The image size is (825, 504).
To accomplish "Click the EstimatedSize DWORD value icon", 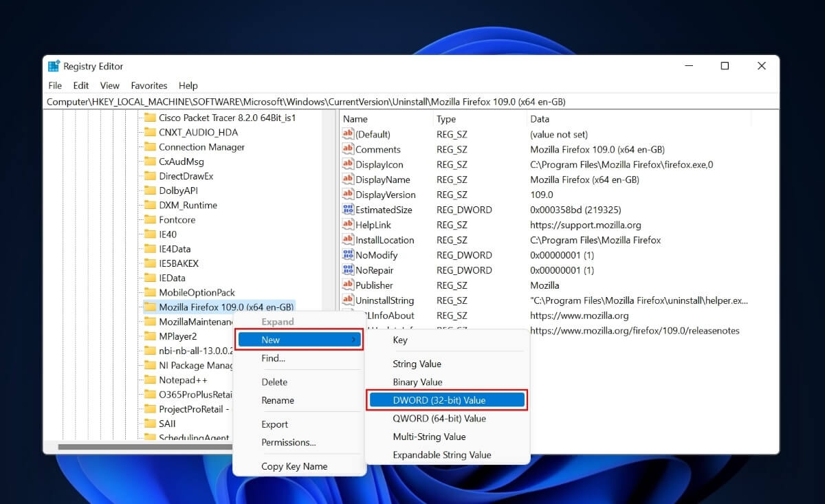I will (x=349, y=210).
